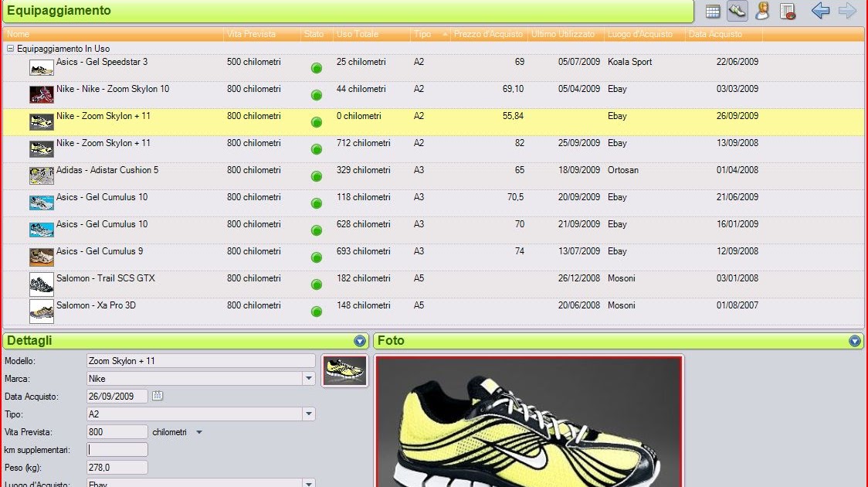Click the Asics Gel Speedstar 3 shoe thumbnail
868x487 pixels.
coord(42,68)
